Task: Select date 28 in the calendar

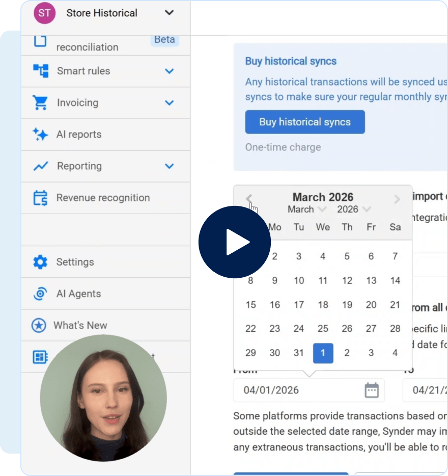Action: point(395,329)
